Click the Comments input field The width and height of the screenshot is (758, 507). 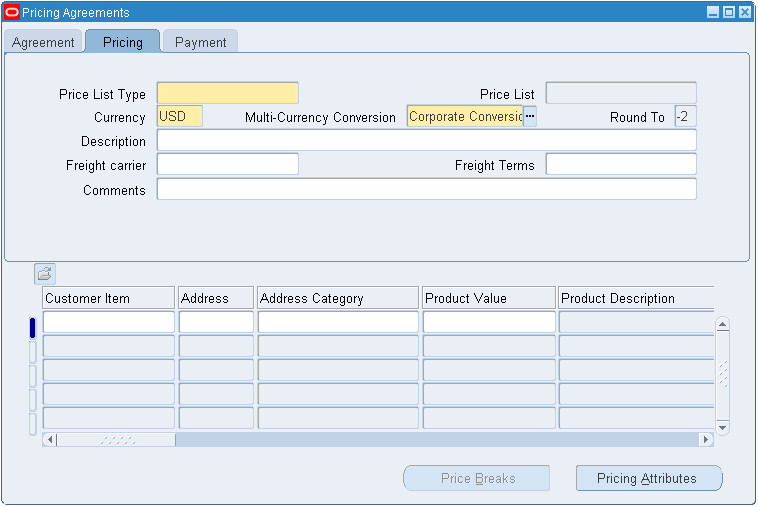point(426,190)
